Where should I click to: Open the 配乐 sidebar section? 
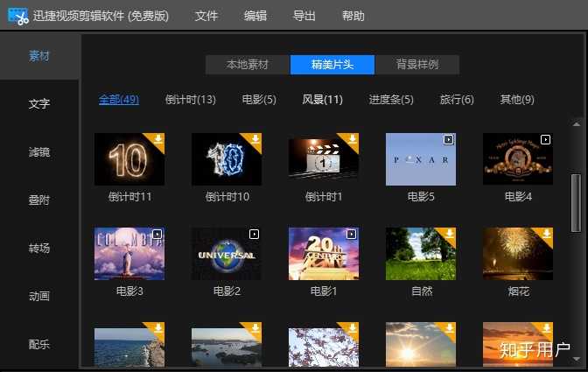tap(39, 344)
